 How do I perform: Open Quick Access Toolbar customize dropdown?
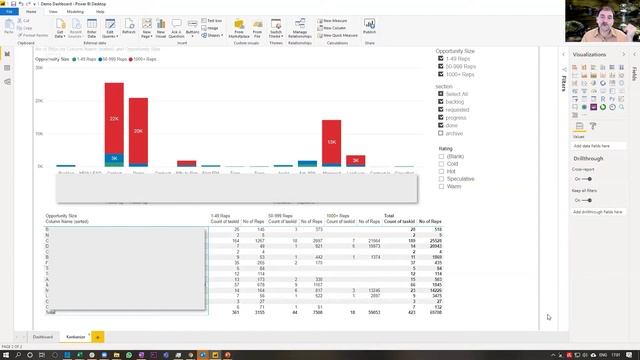(x=34, y=4)
